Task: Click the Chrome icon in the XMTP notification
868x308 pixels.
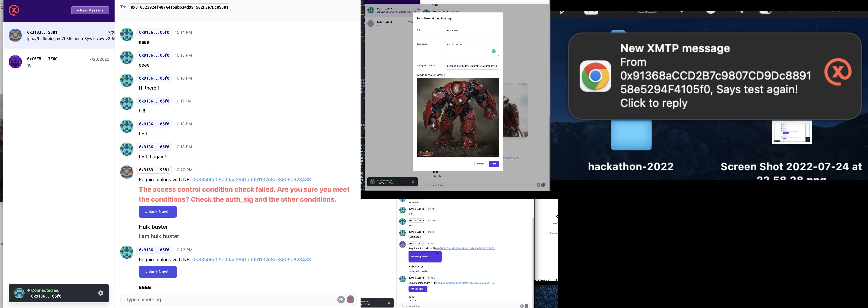Action: pyautogui.click(x=595, y=76)
